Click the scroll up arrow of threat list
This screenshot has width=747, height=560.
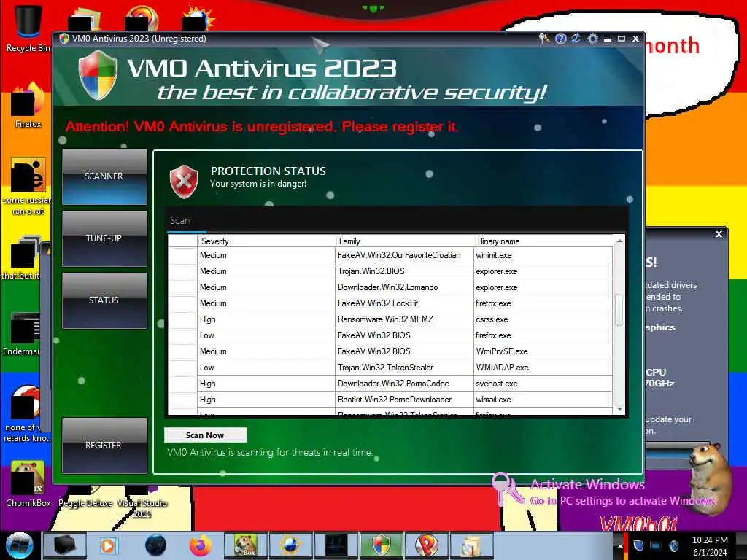point(619,241)
